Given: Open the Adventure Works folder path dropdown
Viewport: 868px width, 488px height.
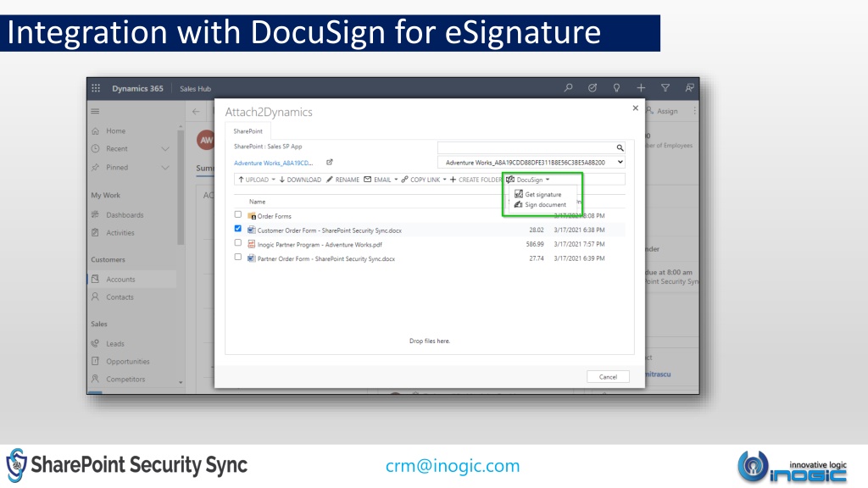Looking at the screenshot, I should 531,162.
